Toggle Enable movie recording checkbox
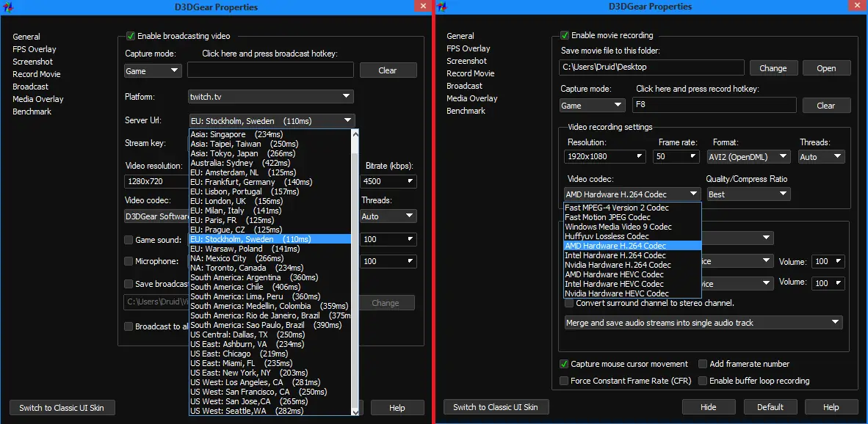Viewport: 868px width, 424px height. click(x=565, y=35)
